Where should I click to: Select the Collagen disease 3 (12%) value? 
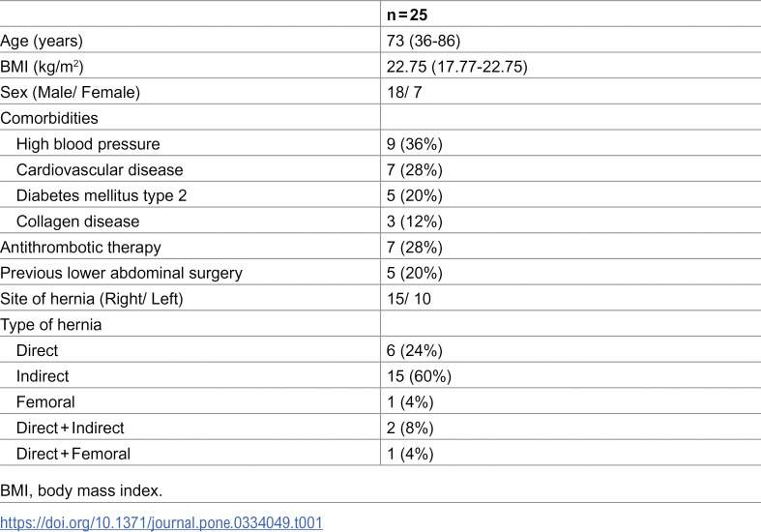pos(415,222)
